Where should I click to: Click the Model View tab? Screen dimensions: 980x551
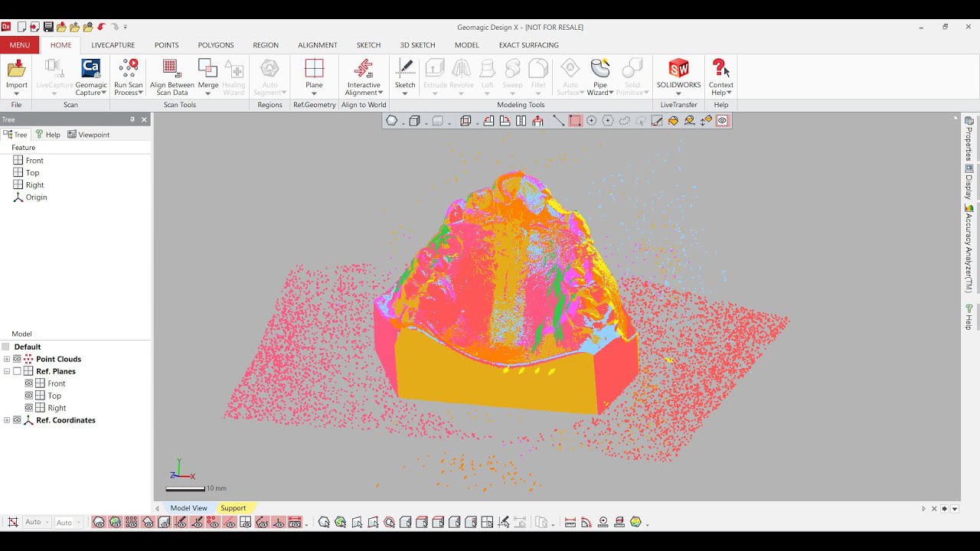point(188,508)
